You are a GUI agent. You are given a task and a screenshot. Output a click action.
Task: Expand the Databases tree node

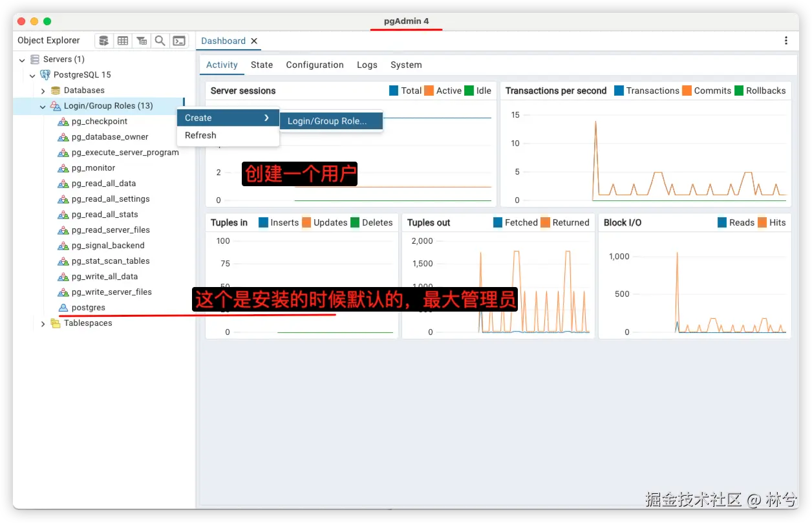click(43, 91)
